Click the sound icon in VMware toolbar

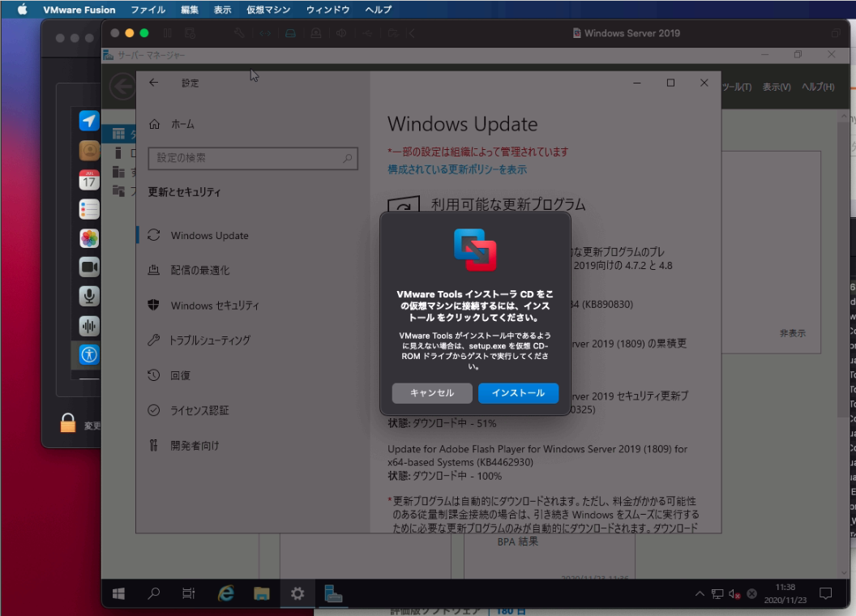coord(341,33)
